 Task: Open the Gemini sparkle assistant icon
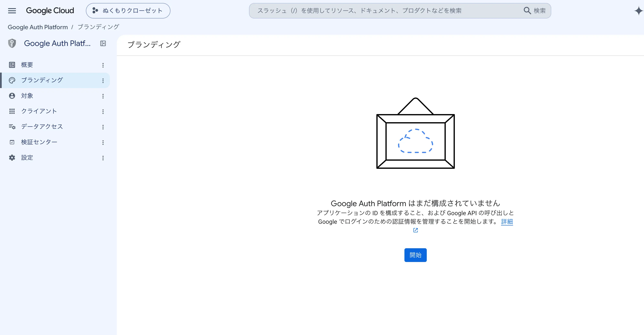638,11
